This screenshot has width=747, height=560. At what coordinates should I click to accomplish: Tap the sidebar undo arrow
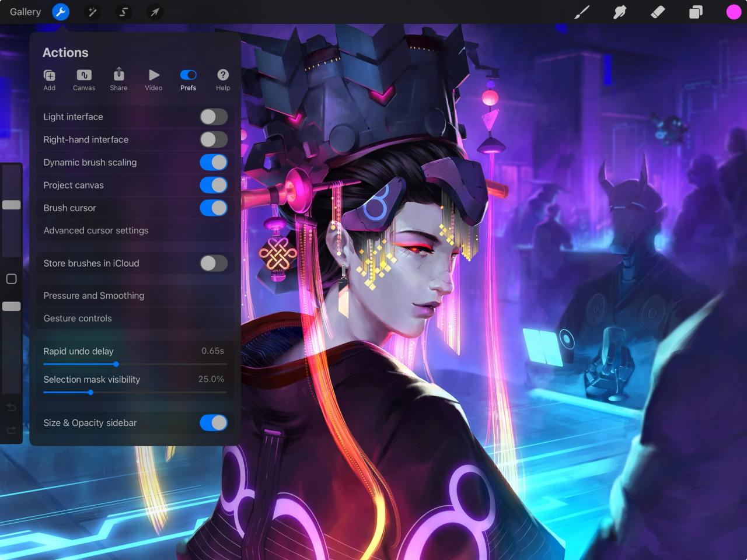pos(11,407)
